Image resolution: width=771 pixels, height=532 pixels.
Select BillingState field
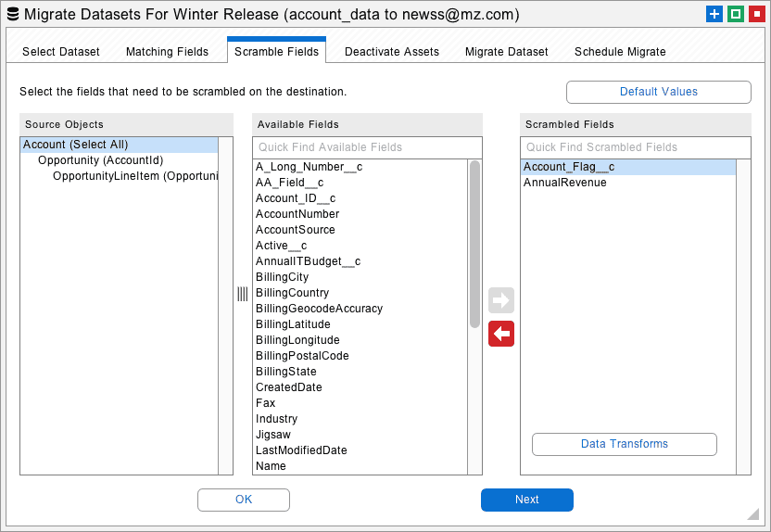[360, 372]
